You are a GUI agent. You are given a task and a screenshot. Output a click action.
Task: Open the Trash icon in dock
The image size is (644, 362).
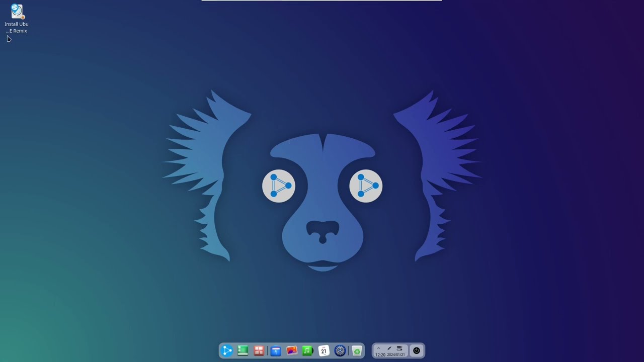tap(357, 351)
